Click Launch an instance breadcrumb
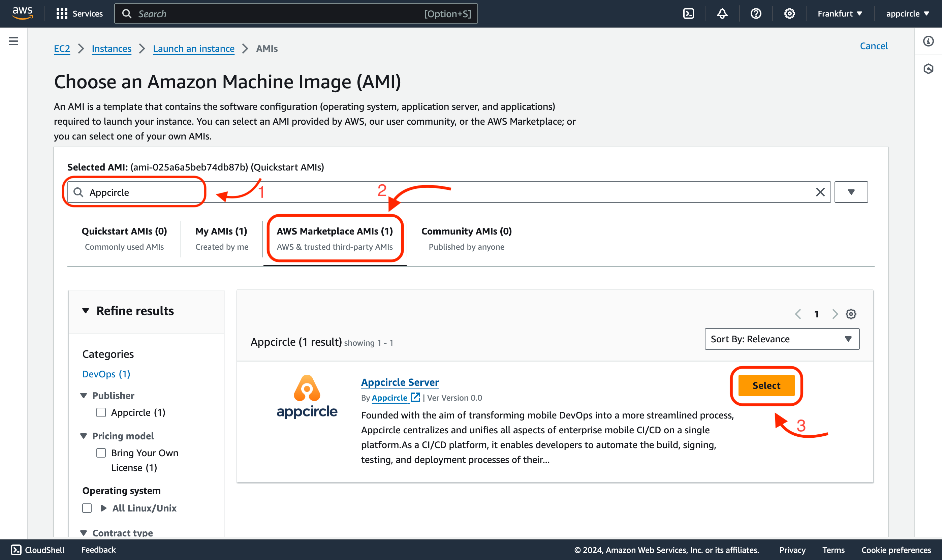 point(193,49)
